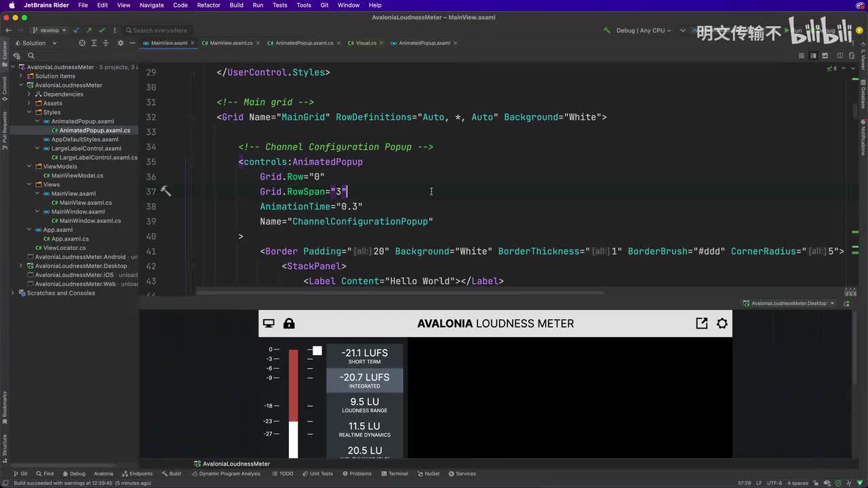Open the Unit Tests tool window
This screenshot has height=488, width=868.
(x=317, y=474)
